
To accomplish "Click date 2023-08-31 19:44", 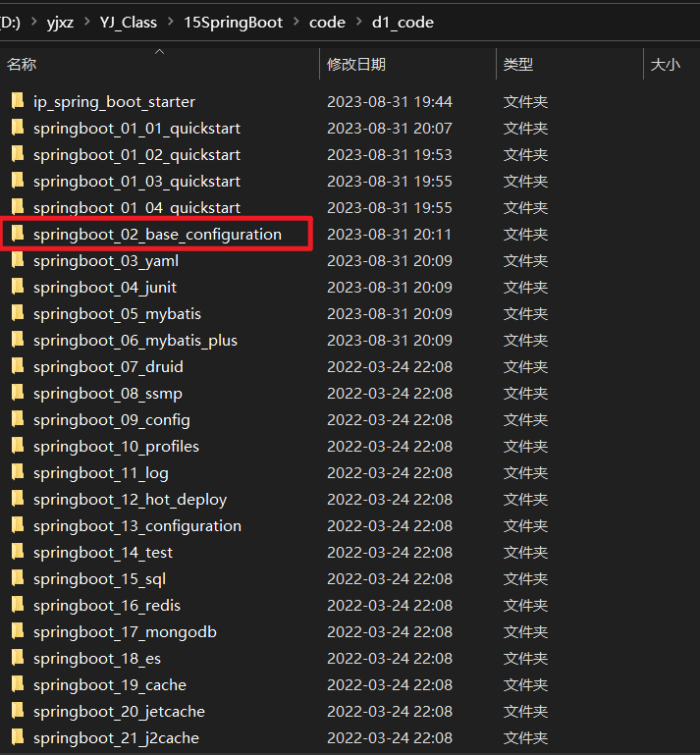I will (390, 101).
